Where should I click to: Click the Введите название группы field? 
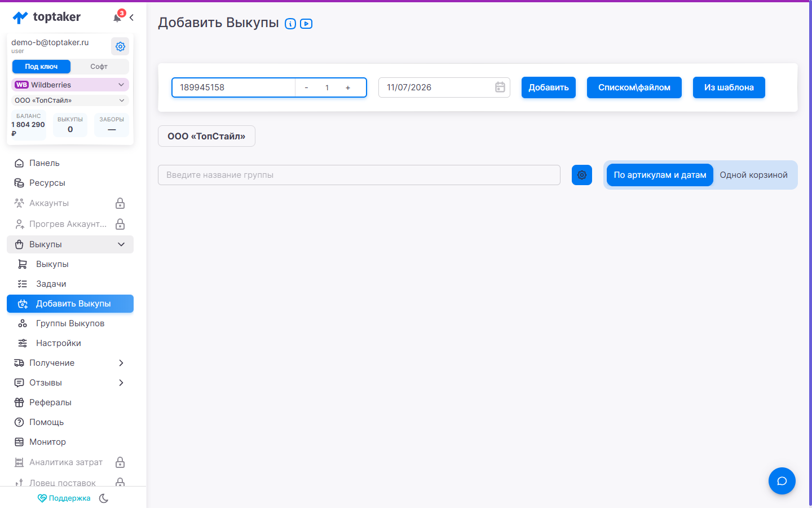(359, 175)
